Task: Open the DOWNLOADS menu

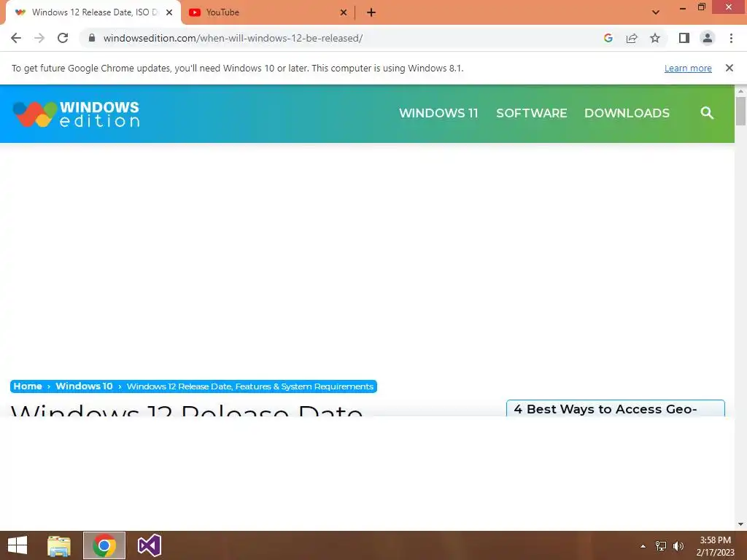Action: pyautogui.click(x=627, y=113)
